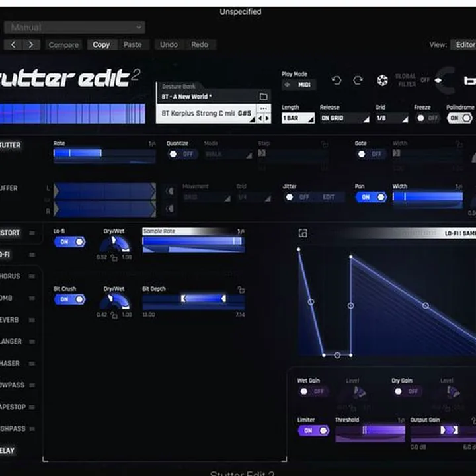Enable the Freeze toggle
The width and height of the screenshot is (476, 476).
[428, 118]
